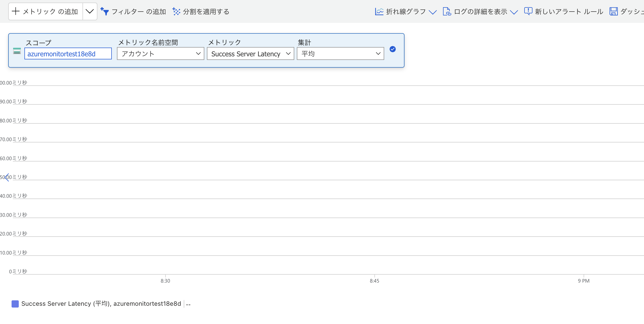Click the line chart icon
The image size is (644, 324).
pyautogui.click(x=379, y=12)
